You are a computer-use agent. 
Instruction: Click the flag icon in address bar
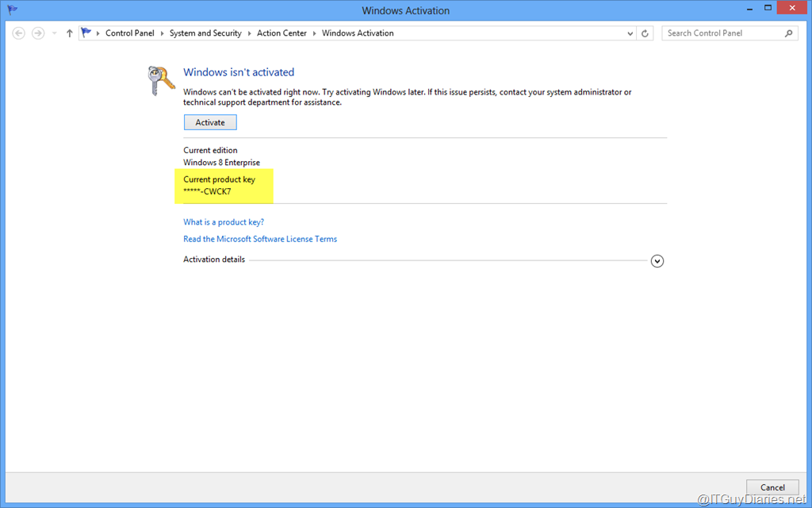[x=86, y=33]
